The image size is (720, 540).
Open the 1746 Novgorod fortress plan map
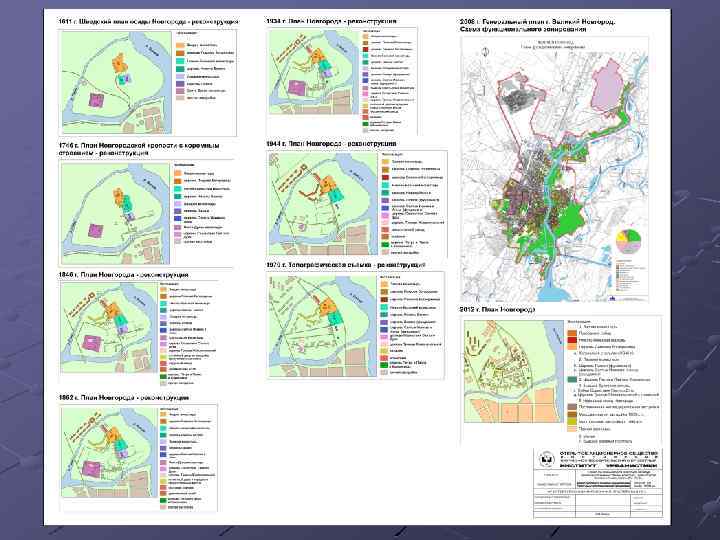(115, 214)
